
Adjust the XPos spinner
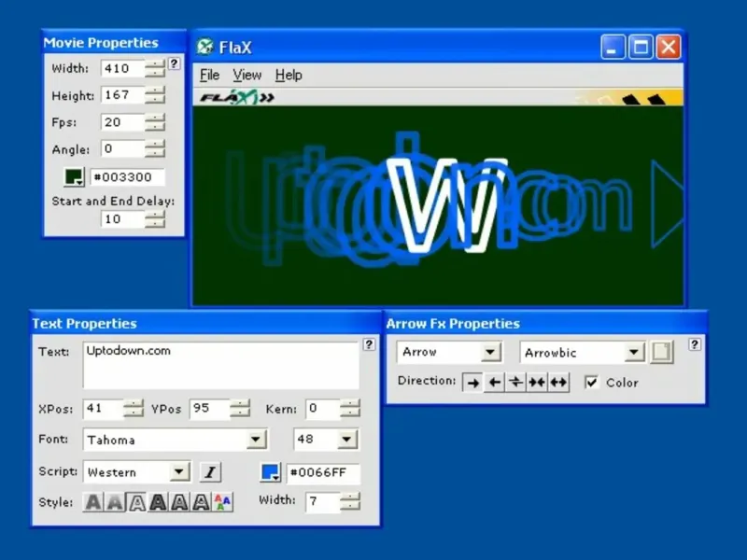(134, 409)
